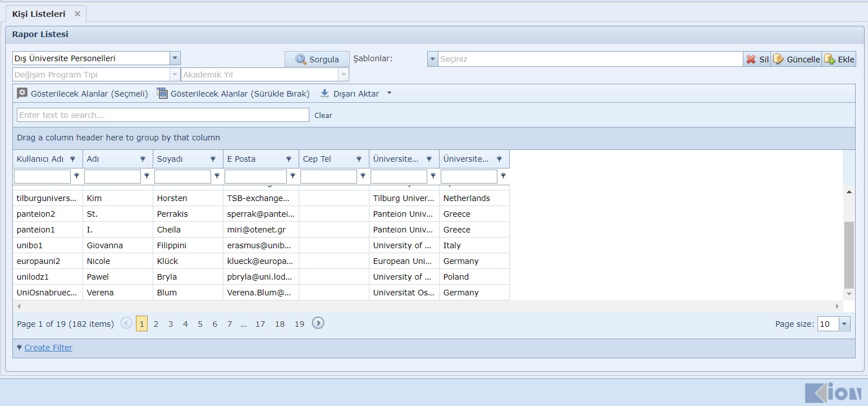Click the Kullanıcı Adı filter row input
Image resolution: width=868 pixels, height=406 pixels.
click(x=43, y=176)
